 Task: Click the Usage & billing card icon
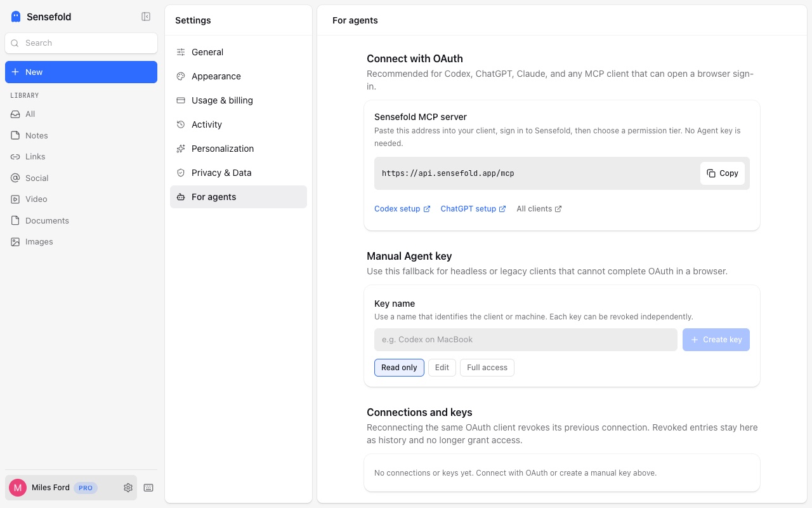pos(181,100)
